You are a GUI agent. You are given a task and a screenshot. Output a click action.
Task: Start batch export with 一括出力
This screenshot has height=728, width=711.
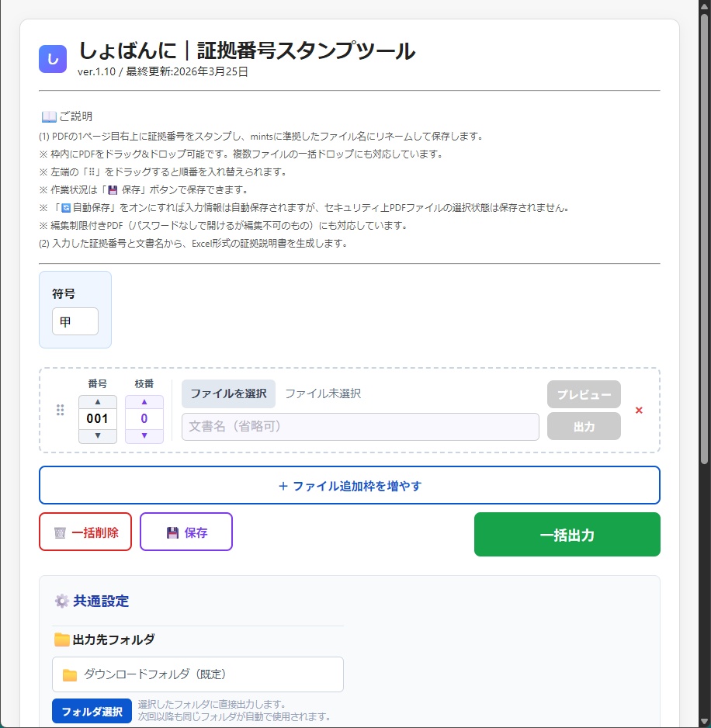(x=567, y=534)
